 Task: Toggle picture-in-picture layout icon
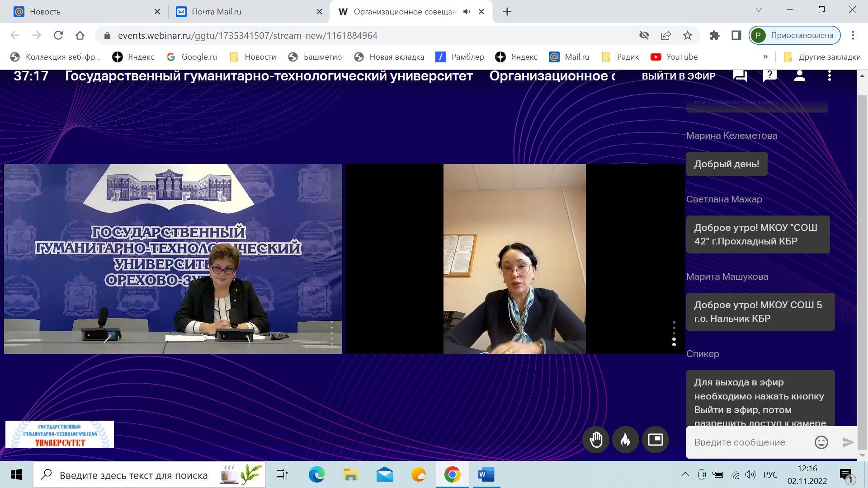pyautogui.click(x=655, y=439)
